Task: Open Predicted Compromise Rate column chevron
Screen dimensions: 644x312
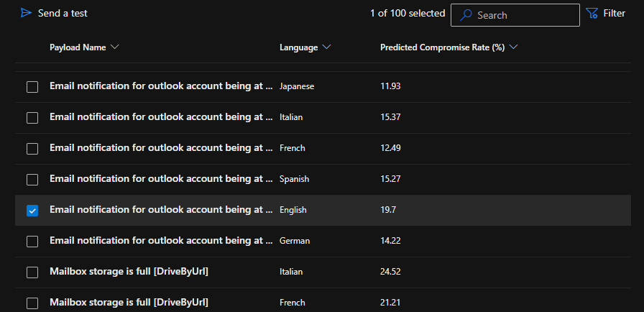Action: point(513,47)
